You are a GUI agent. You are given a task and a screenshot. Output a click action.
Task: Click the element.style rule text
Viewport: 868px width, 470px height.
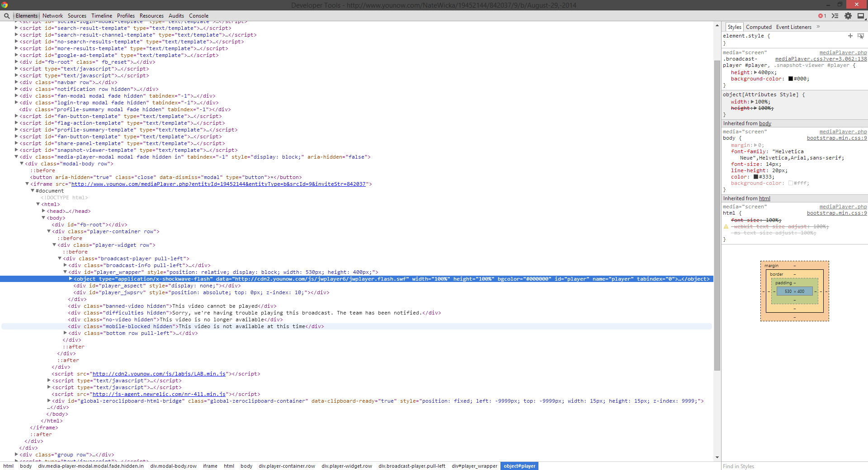[746, 36]
